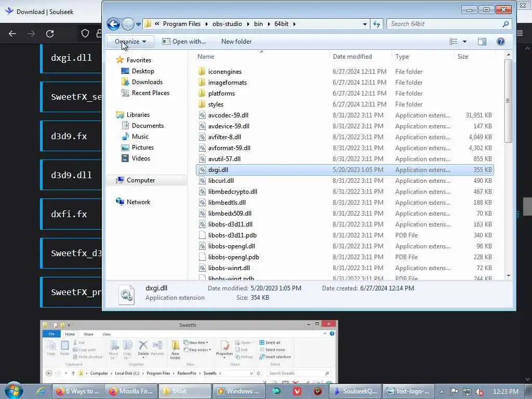Viewport: 532px width, 399px height.
Task: Select libcurl.dll file icon
Action: click(x=202, y=180)
